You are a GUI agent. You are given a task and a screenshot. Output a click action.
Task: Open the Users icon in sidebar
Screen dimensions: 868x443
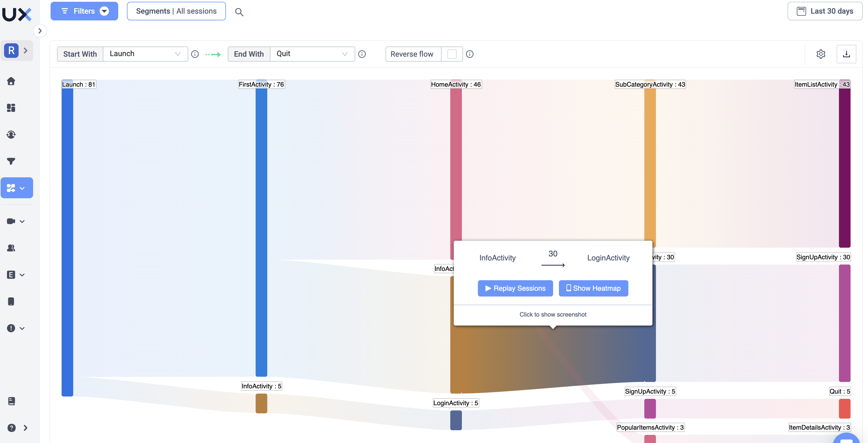click(x=11, y=248)
